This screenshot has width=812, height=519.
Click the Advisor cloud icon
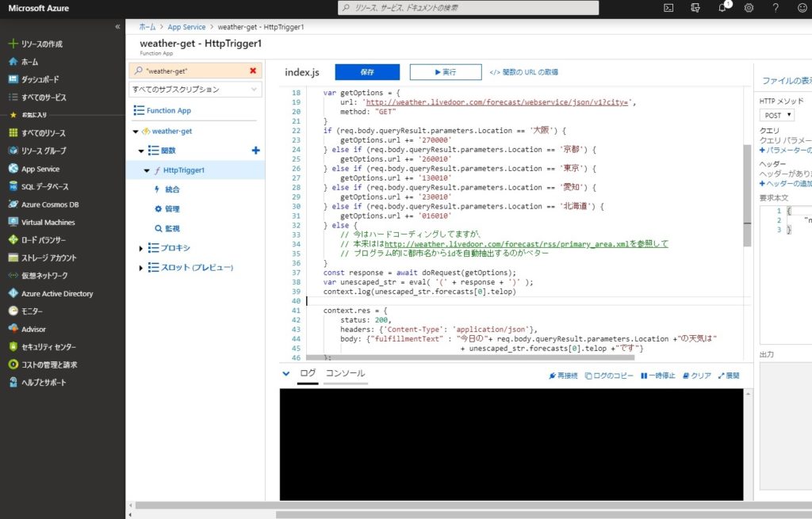(13, 329)
